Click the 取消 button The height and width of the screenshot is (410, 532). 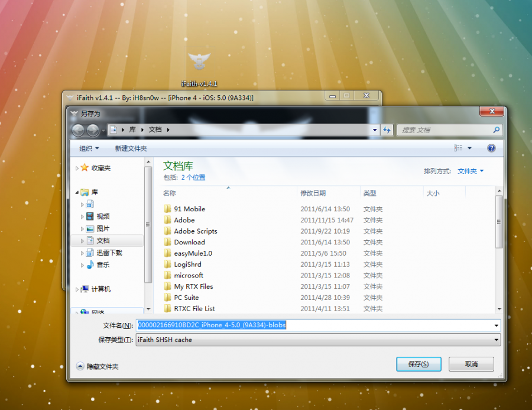[x=471, y=364]
